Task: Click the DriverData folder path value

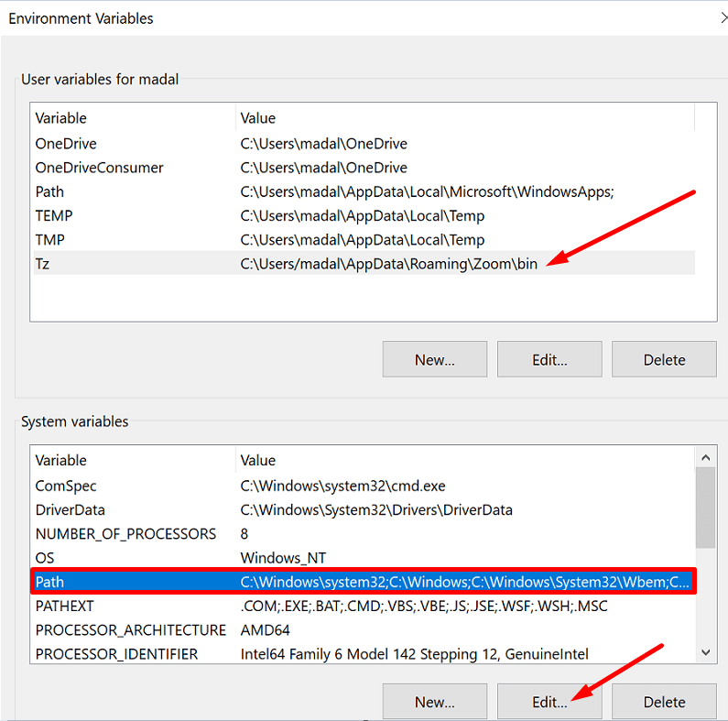Action: tap(376, 510)
